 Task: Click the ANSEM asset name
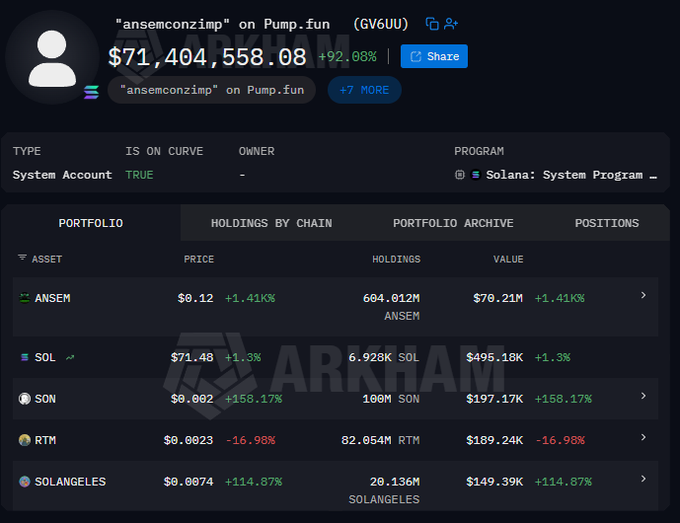click(52, 298)
